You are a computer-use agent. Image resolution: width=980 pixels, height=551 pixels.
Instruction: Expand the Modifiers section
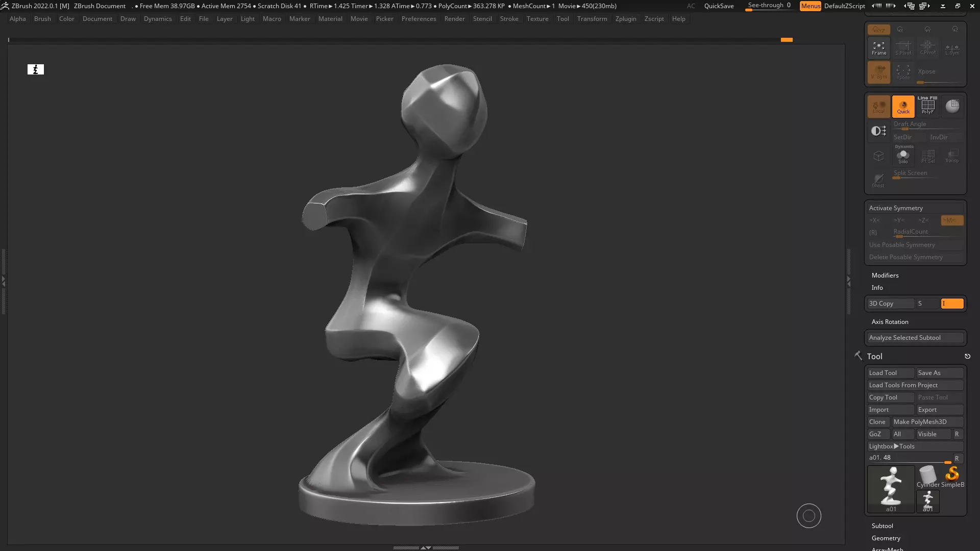[885, 275]
